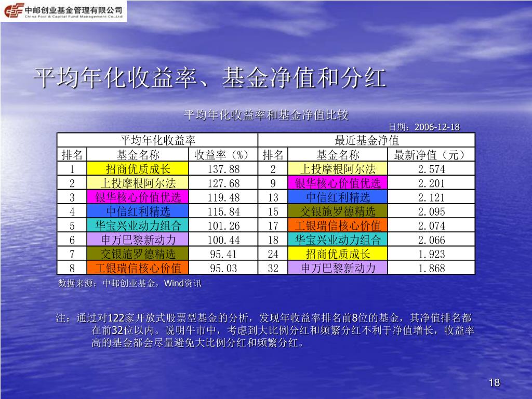
Task: Click "申万巴黎新动力" beside yield 100.44
Action: [x=138, y=240]
